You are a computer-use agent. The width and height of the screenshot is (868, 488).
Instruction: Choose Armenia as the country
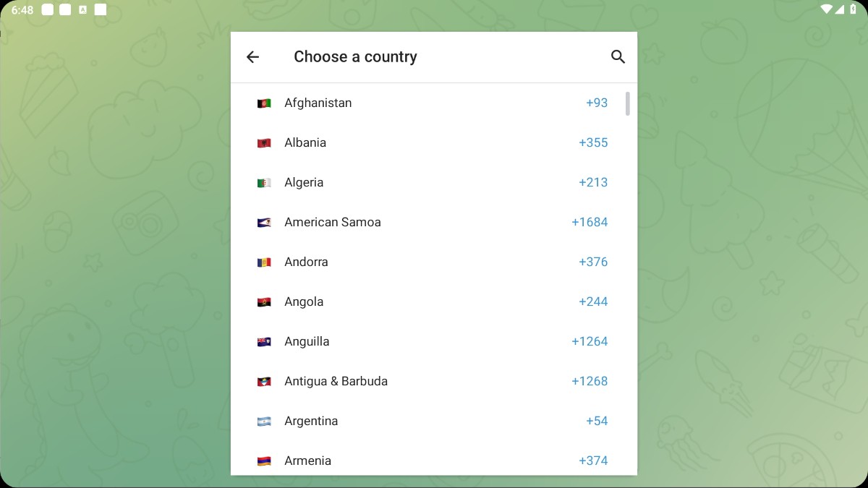[307, 461]
